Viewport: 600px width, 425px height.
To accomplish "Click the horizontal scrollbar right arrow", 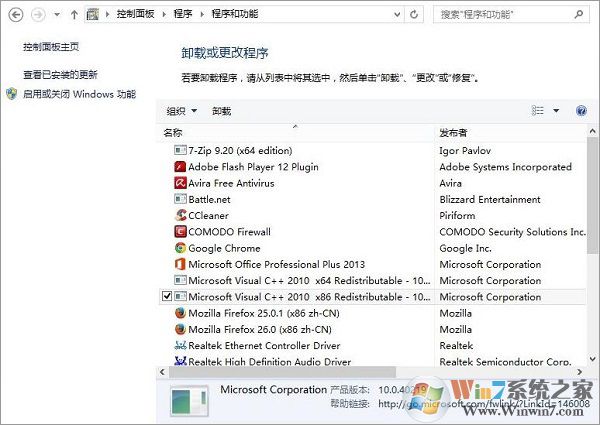I will (580, 371).
